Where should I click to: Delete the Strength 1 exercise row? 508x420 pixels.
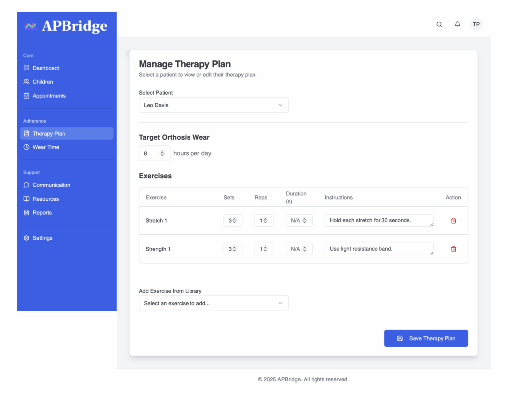coord(453,249)
